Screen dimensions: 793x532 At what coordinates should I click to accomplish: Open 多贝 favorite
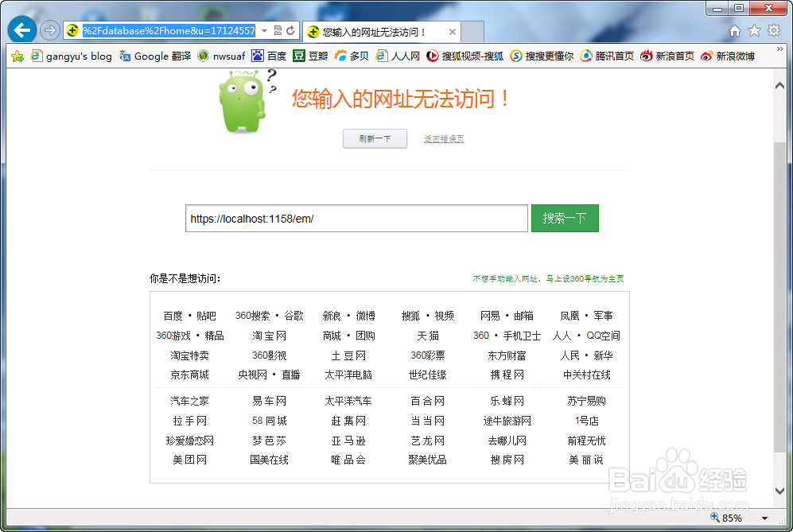[x=352, y=56]
